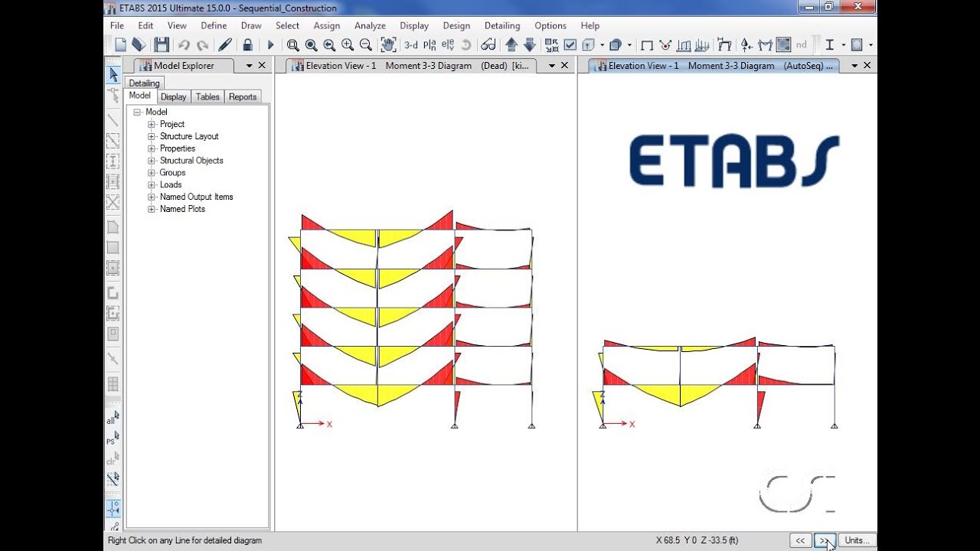The height and width of the screenshot is (551, 980).
Task: Open the Units... button
Action: [x=857, y=540]
